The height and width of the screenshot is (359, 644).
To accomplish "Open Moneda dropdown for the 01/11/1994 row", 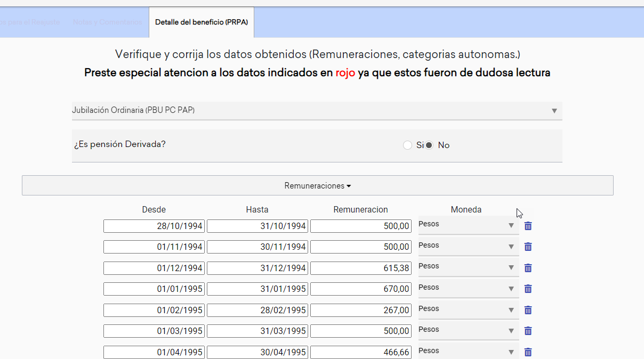I will 468,246.
